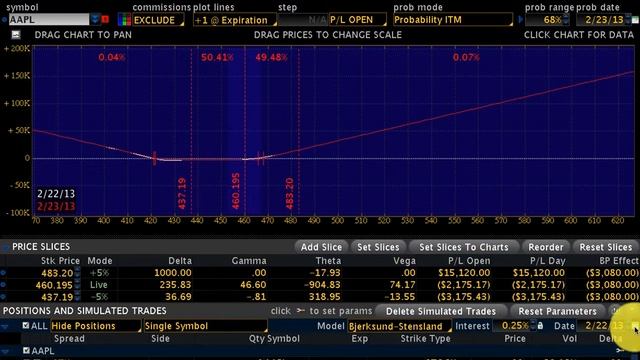640x360 pixels.
Task: Click the disabled step N/A field
Action: coord(303,20)
